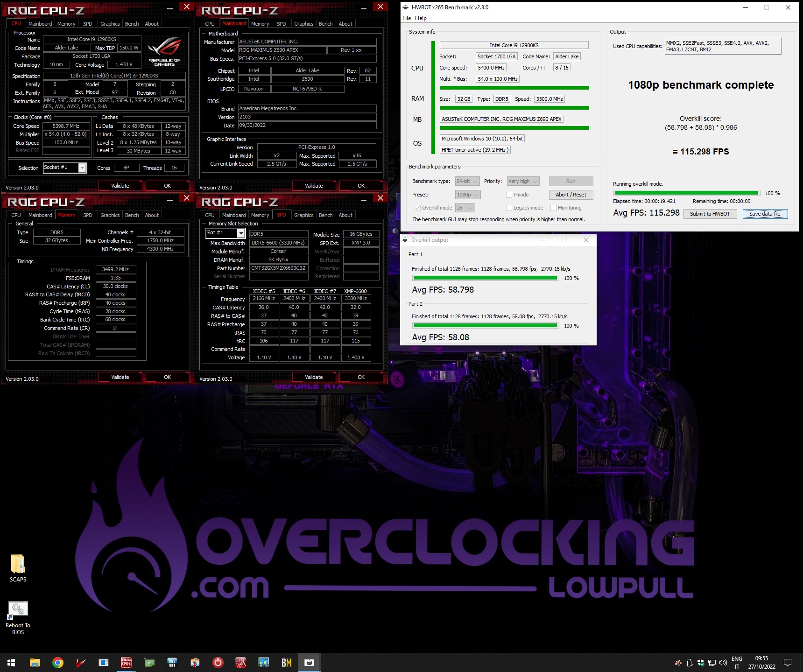Open the thermometer monitoring app in taskbar
This screenshot has height=672, width=803.
point(195,662)
